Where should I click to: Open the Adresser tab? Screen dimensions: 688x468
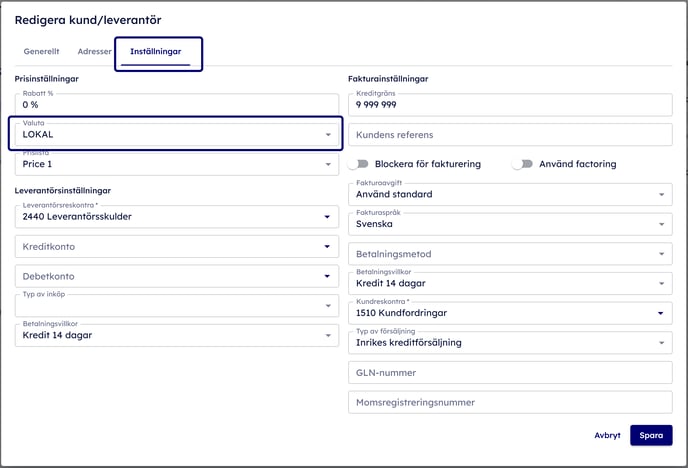pos(94,50)
